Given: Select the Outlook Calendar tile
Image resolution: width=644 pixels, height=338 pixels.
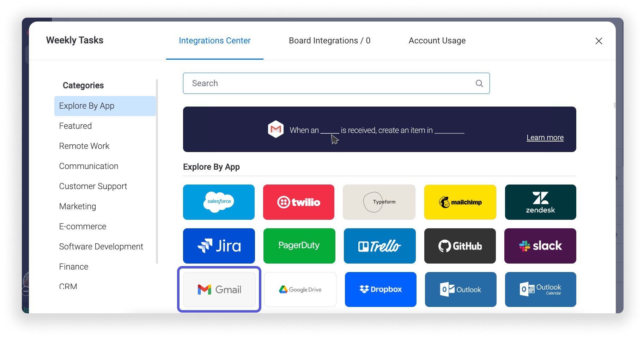Looking at the screenshot, I should tap(540, 289).
